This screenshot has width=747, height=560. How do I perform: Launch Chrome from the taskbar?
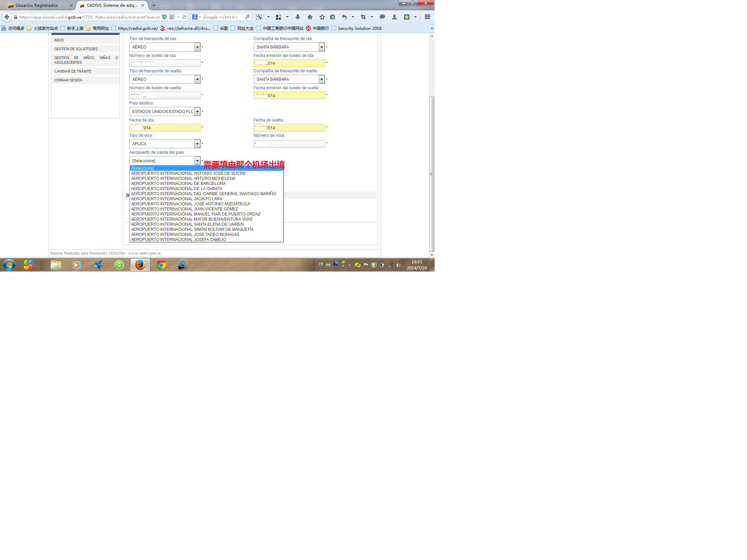[161, 265]
